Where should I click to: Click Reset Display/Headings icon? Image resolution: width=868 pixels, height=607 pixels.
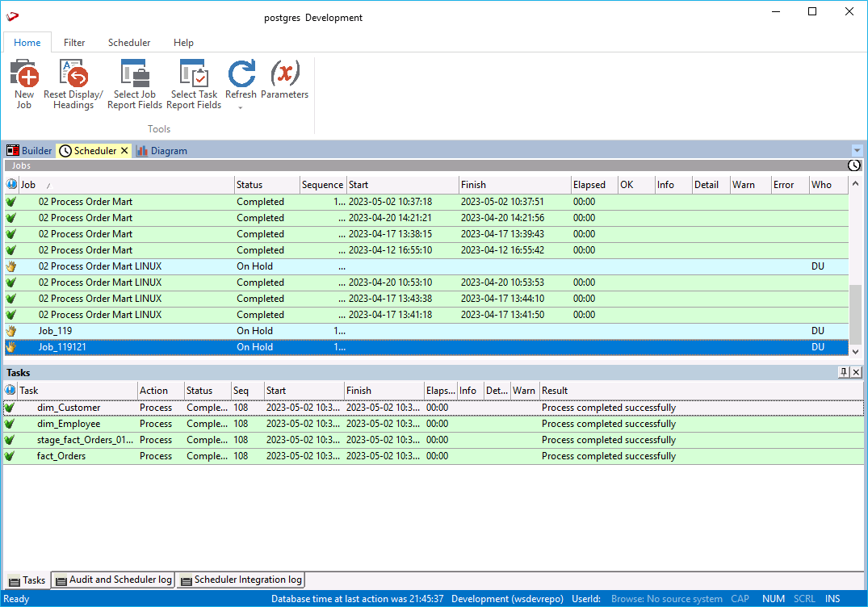pyautogui.click(x=73, y=76)
